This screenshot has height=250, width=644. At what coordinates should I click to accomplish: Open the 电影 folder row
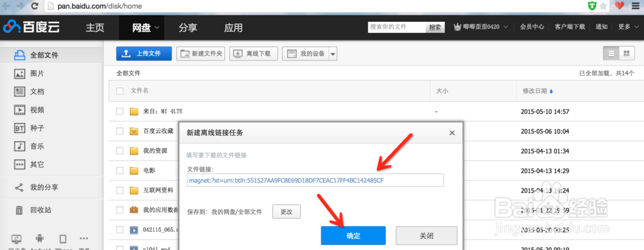[x=149, y=171]
